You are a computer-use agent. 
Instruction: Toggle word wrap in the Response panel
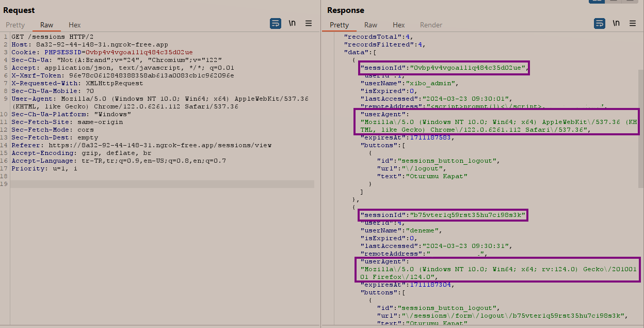(x=599, y=23)
